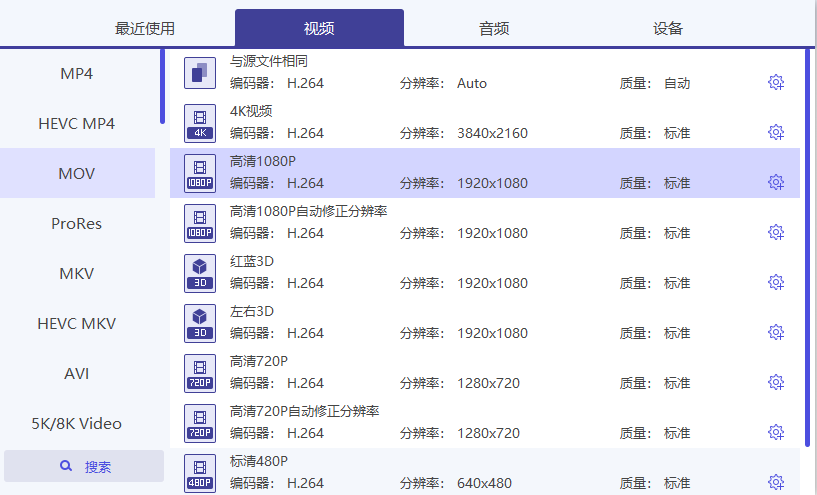Select HEVC MKV format in sidebar
The image size is (817, 495).
pyautogui.click(x=77, y=324)
